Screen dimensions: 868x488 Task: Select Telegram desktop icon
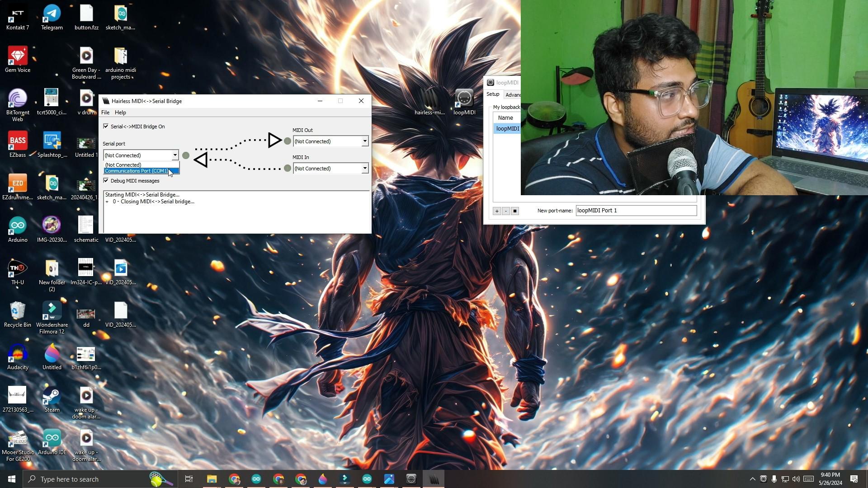[52, 18]
